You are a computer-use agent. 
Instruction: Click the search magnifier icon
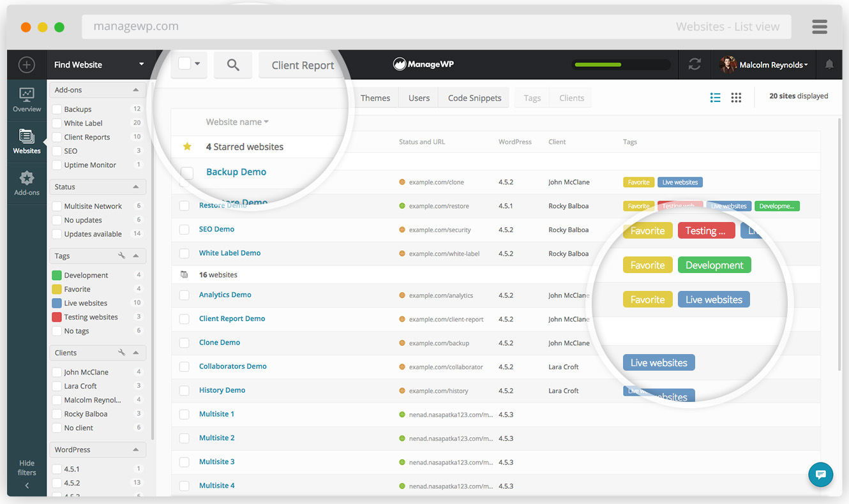tap(232, 64)
